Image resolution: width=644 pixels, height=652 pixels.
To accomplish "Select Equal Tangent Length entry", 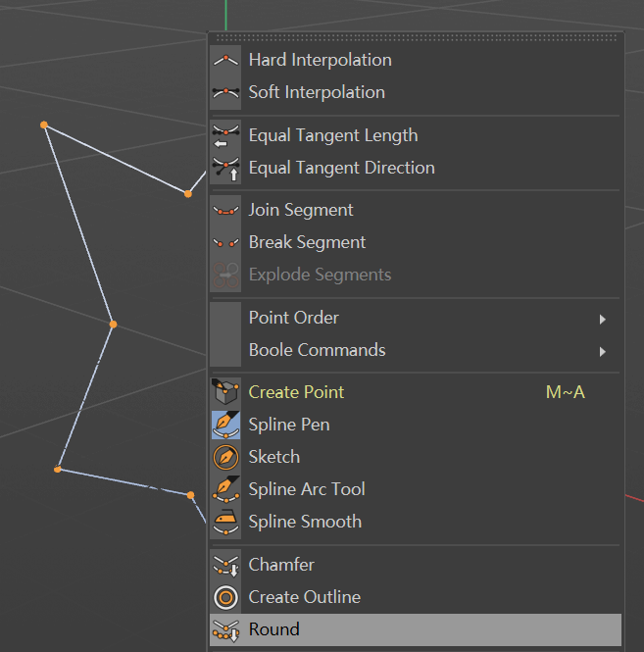I will [416, 135].
